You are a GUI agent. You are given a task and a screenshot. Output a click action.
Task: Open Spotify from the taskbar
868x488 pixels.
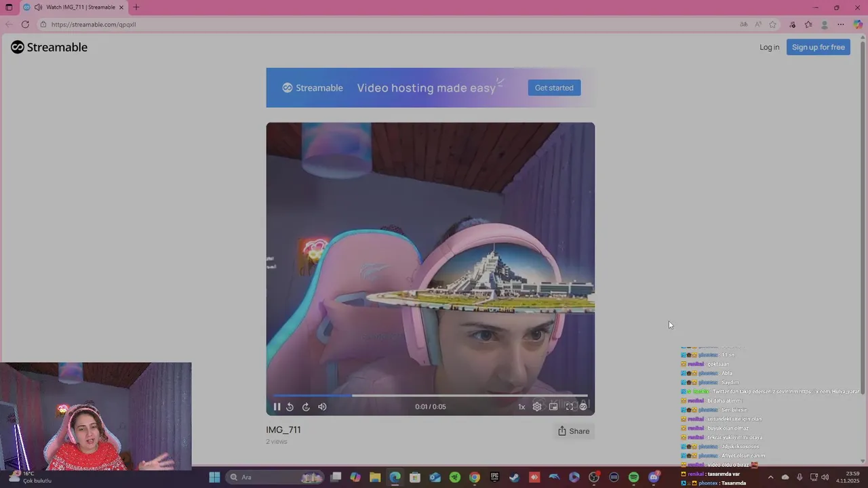(633, 477)
